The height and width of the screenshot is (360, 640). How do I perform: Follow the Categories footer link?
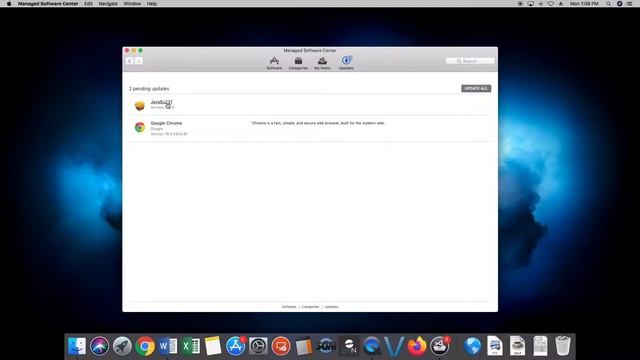pos(310,307)
